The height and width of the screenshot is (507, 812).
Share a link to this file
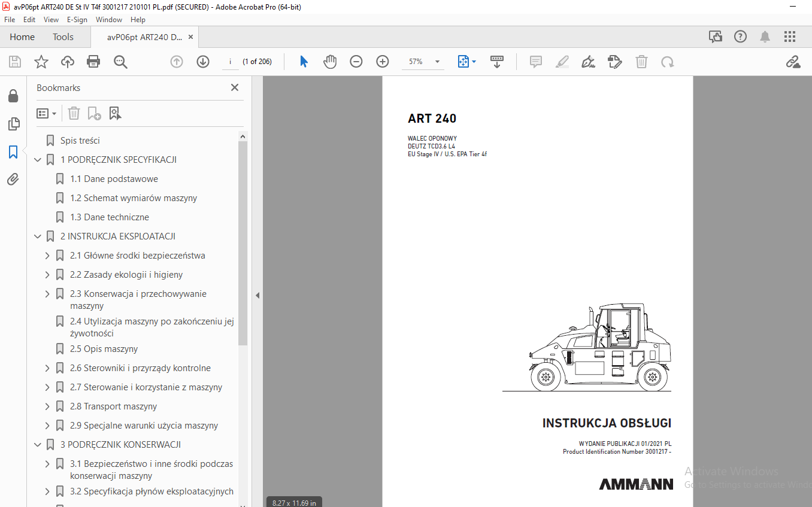tap(793, 62)
